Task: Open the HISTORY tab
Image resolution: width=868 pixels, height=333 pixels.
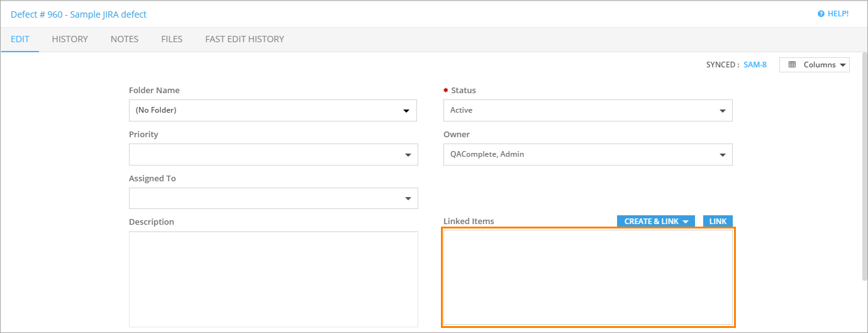Action: 70,39
